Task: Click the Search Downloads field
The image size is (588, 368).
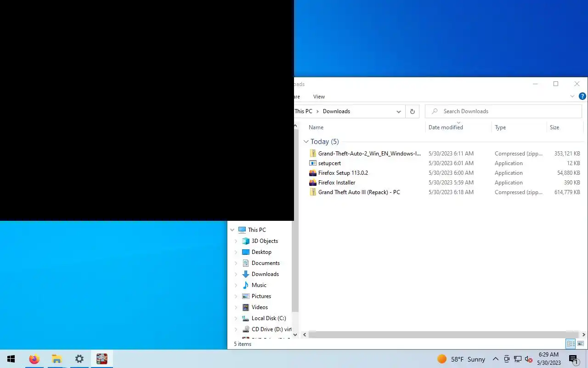Action: coord(503,111)
